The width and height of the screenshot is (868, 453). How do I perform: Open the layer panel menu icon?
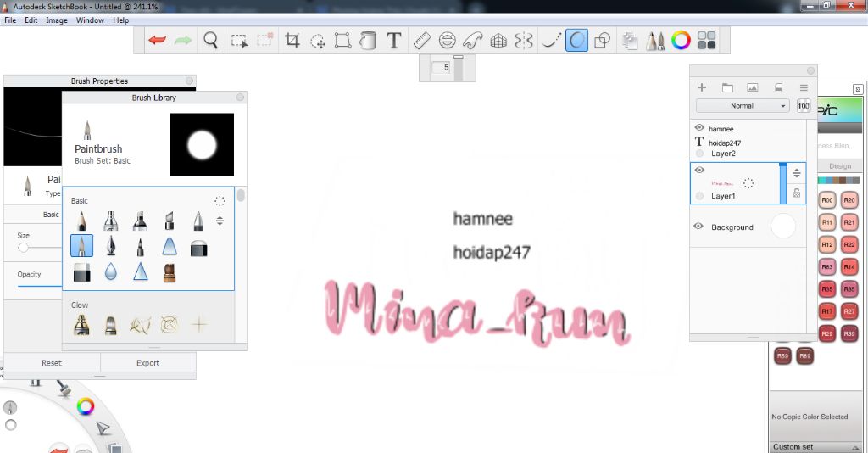coord(804,87)
